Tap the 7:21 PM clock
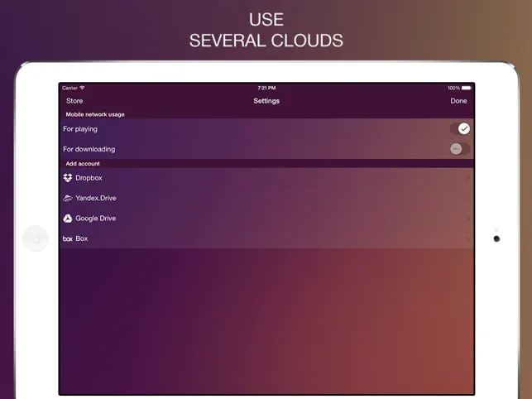The height and width of the screenshot is (399, 532). pyautogui.click(x=266, y=88)
